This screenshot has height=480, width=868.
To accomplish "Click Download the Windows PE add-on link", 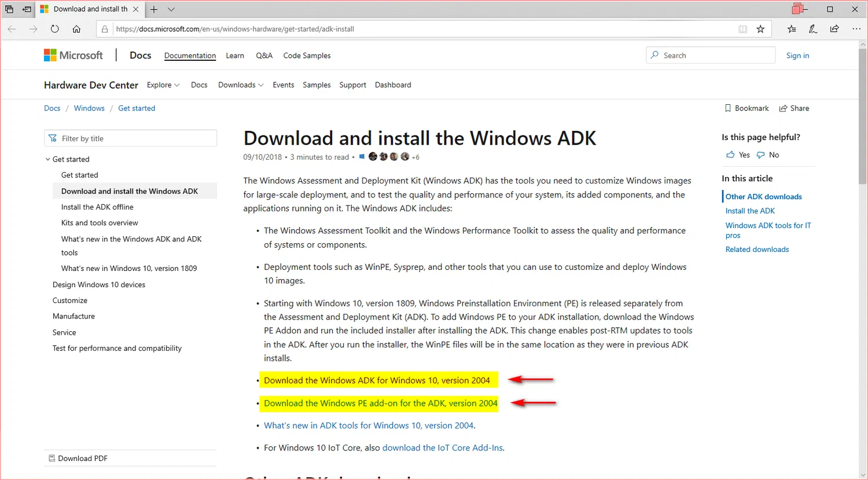I will point(381,403).
